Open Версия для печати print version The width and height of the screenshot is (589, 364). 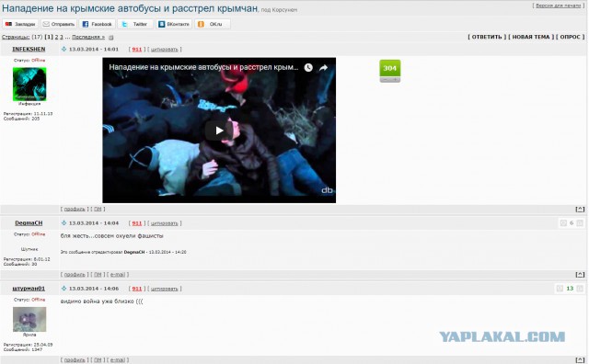pos(559,6)
